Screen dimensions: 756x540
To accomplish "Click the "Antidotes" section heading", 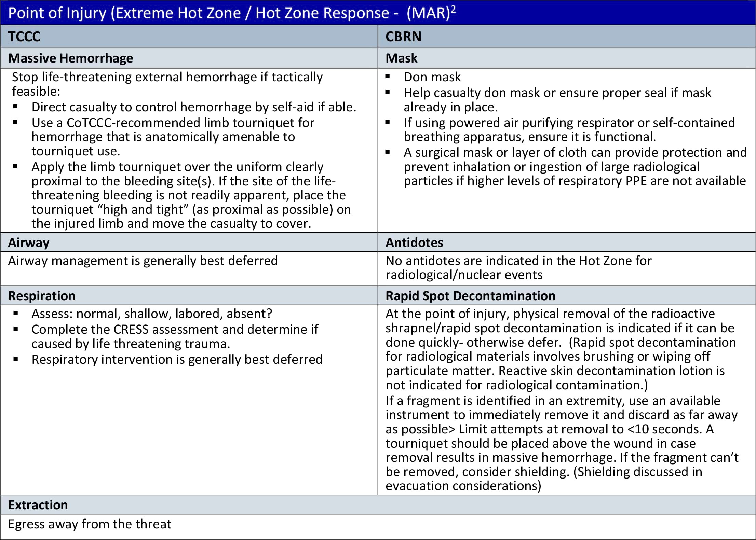I will tap(414, 243).
